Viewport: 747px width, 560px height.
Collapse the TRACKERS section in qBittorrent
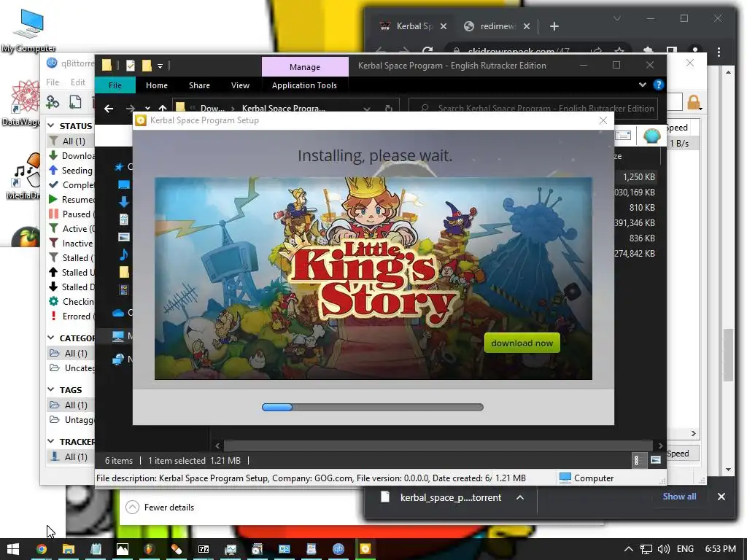click(51, 441)
